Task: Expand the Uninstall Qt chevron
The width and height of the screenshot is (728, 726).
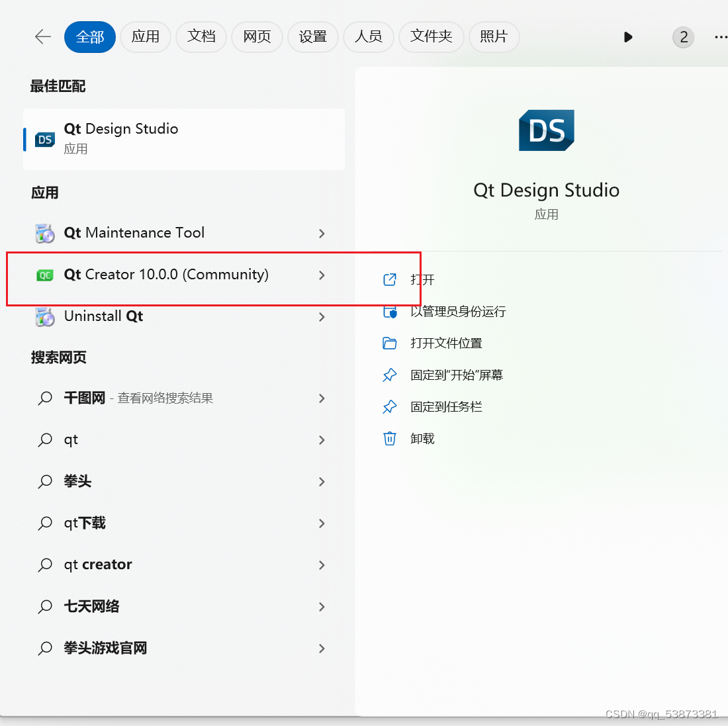Action: click(x=322, y=317)
